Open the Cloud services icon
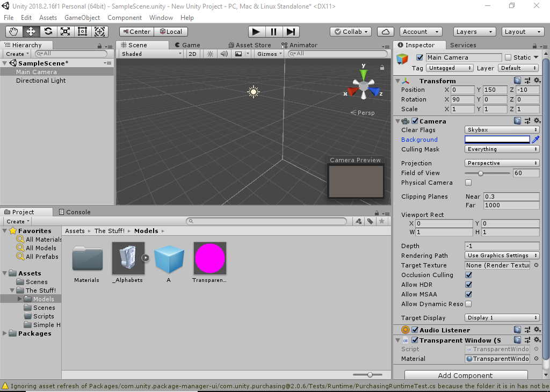Image resolution: width=550 pixels, height=392 pixels. (386, 32)
